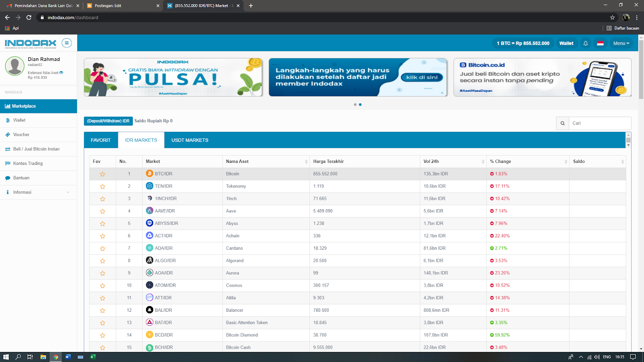Toggle favorite star for BCD/IDR
The width and height of the screenshot is (644, 362).
coord(103,335)
